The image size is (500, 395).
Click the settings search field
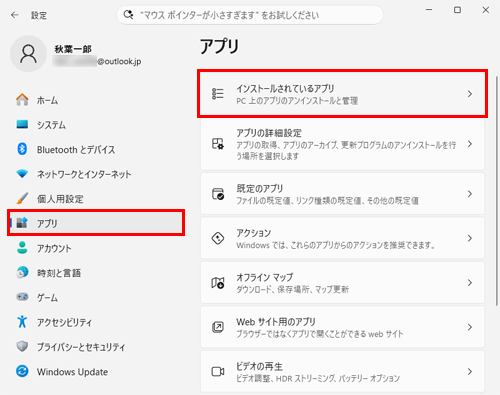[x=250, y=15]
